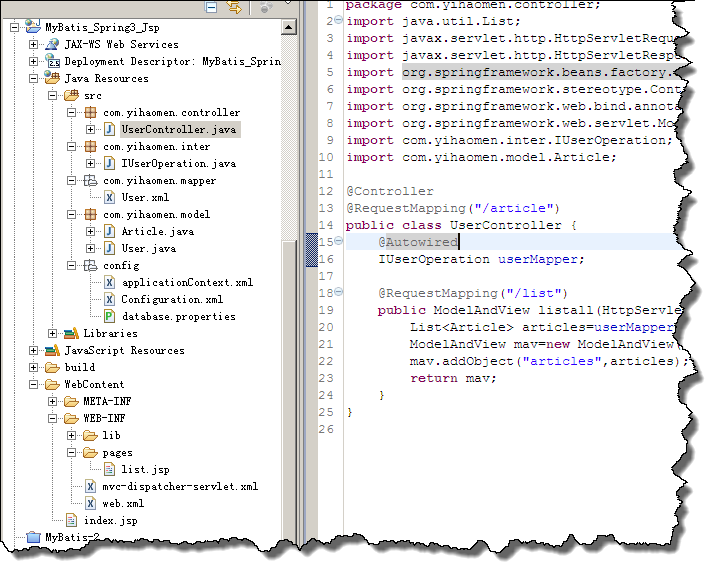Click the UserController.java file icon
This screenshot has width=719, height=578.
pyautogui.click(x=109, y=129)
